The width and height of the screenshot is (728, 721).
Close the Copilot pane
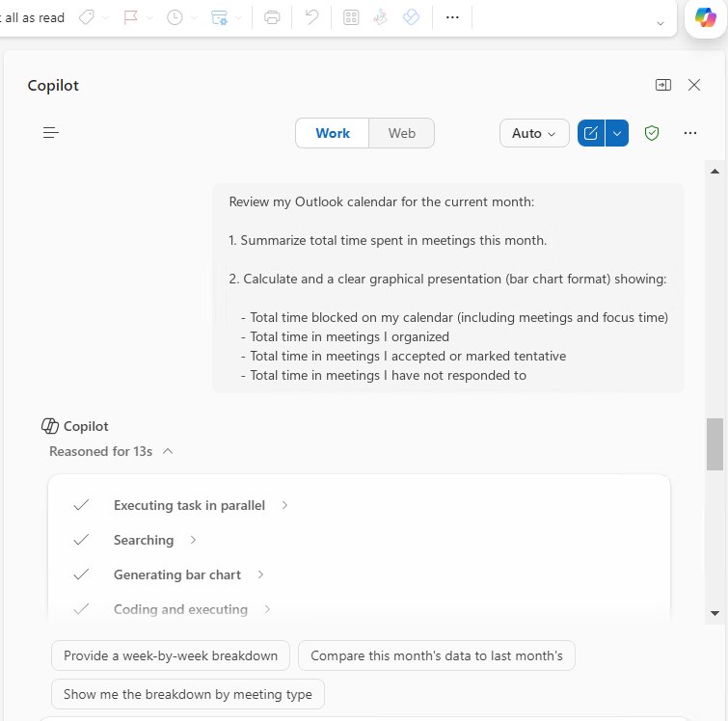[x=694, y=85]
